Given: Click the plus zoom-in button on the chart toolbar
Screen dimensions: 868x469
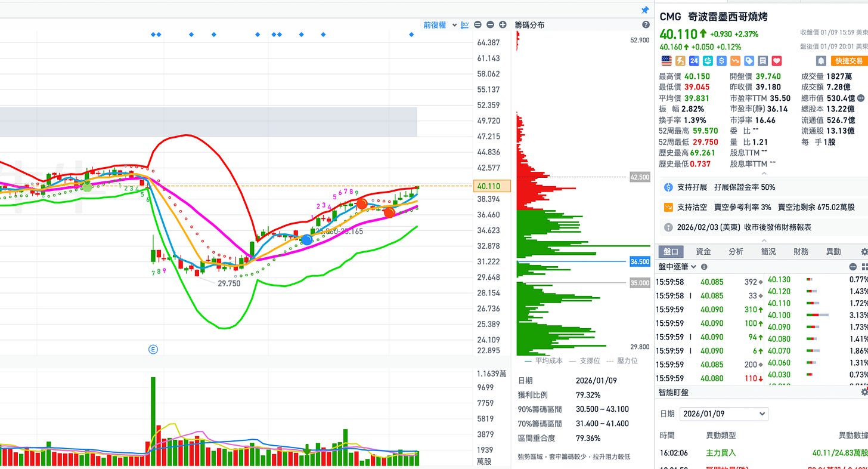Looking at the screenshot, I should [x=503, y=25].
